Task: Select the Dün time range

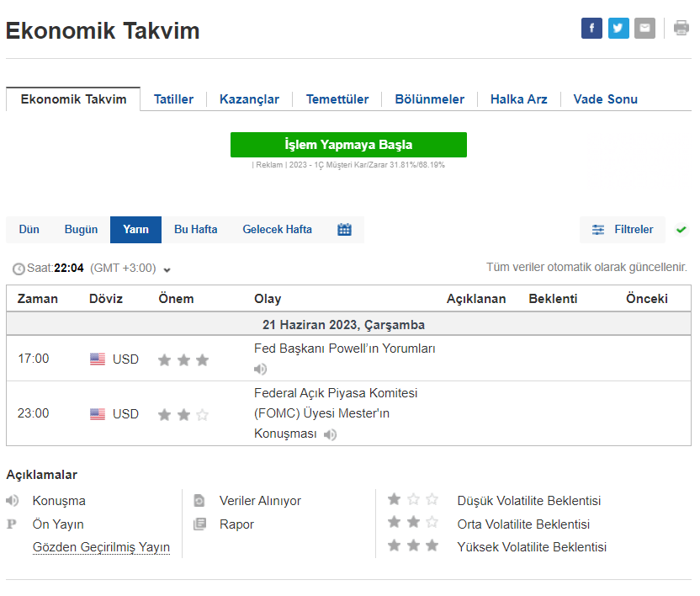Action: (x=29, y=230)
